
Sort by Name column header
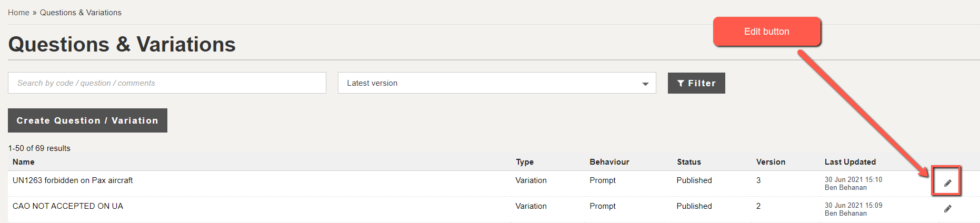tap(24, 162)
